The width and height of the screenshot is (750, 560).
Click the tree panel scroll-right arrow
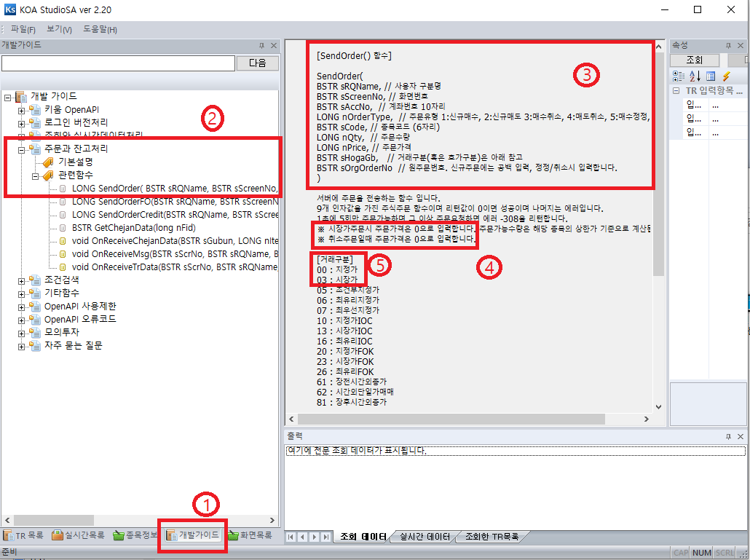(272, 520)
